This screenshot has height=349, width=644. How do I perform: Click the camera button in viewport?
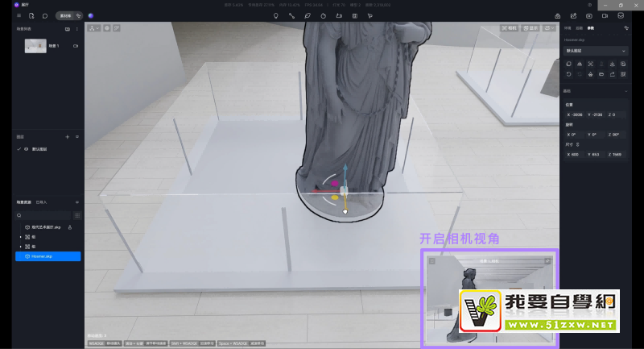click(x=509, y=28)
